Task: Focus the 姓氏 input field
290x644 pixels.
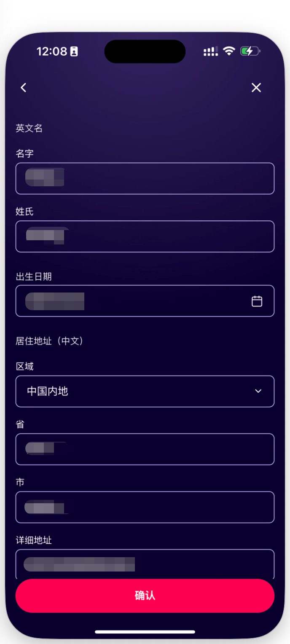Action: point(145,236)
